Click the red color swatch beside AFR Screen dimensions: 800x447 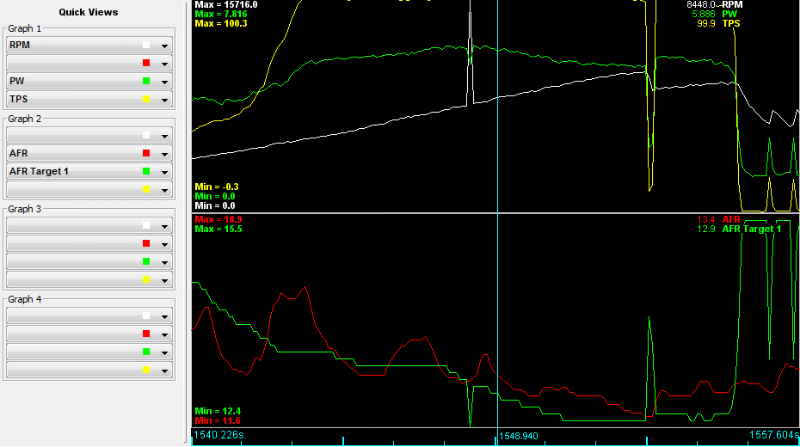coord(146,153)
